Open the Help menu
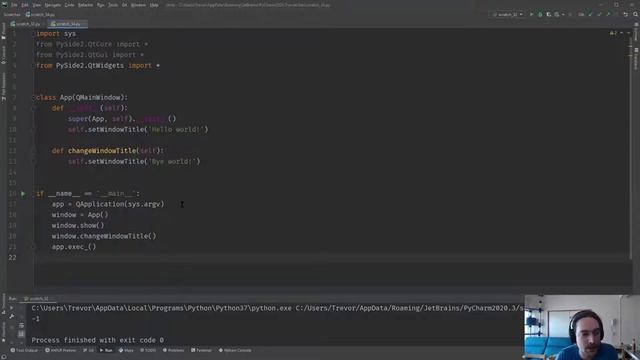 pos(154,5)
